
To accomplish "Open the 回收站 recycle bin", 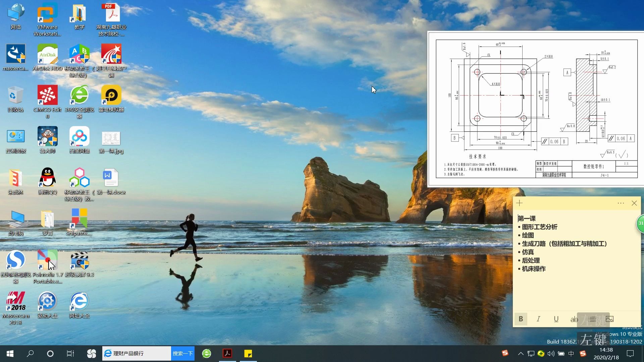I will click(x=15, y=99).
